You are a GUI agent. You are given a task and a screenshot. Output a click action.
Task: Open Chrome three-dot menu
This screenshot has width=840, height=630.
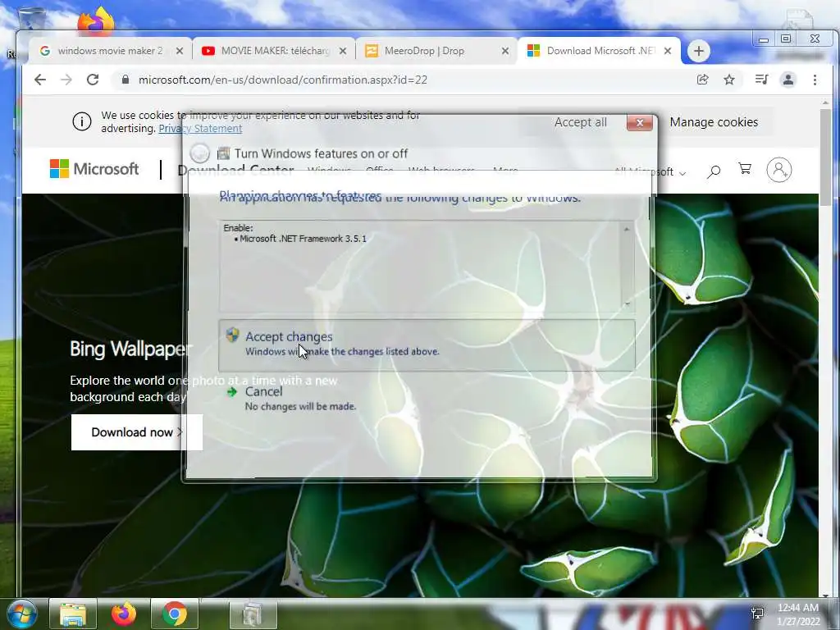[815, 80]
